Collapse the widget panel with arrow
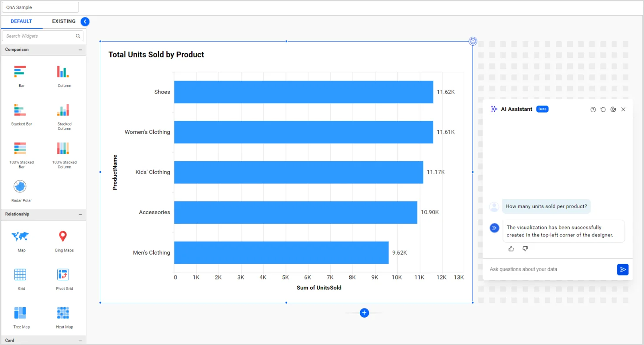This screenshot has width=644, height=345. (x=85, y=22)
